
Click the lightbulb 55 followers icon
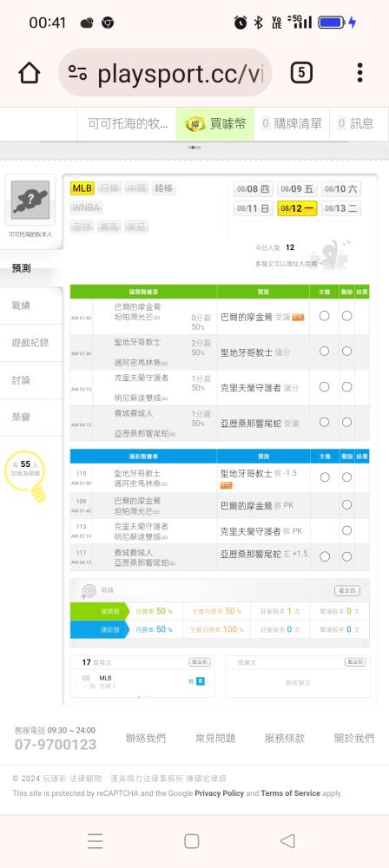point(25,476)
